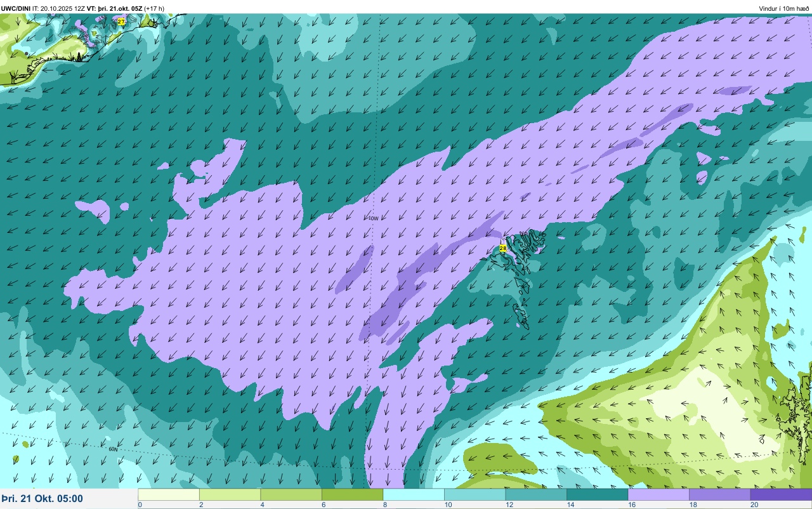Screen dimensions: 812x509
Task: Pick the 4–6 legend color swatch
Action: click(x=291, y=494)
